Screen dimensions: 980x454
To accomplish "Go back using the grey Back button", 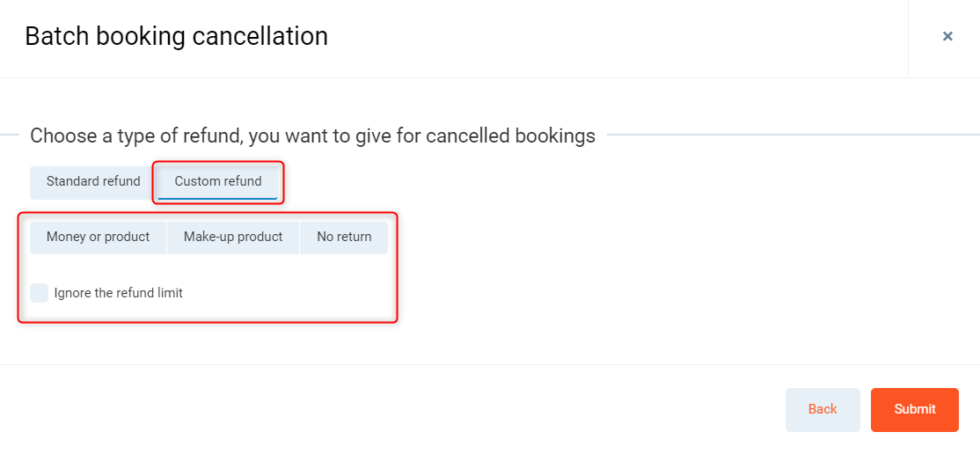I will [823, 410].
